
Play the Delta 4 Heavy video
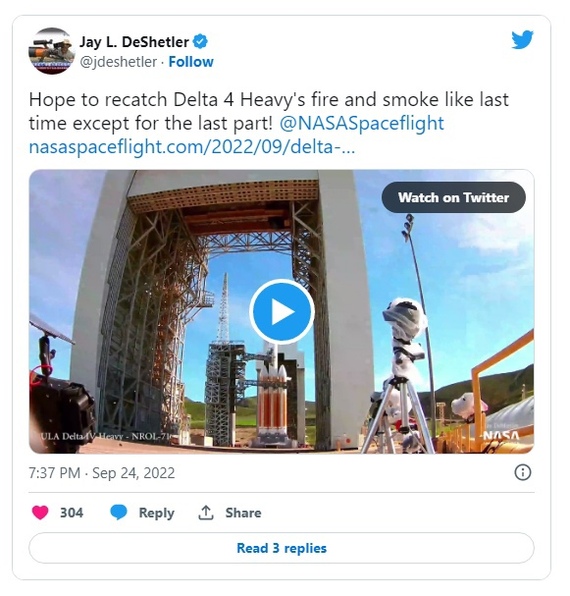coord(282,312)
